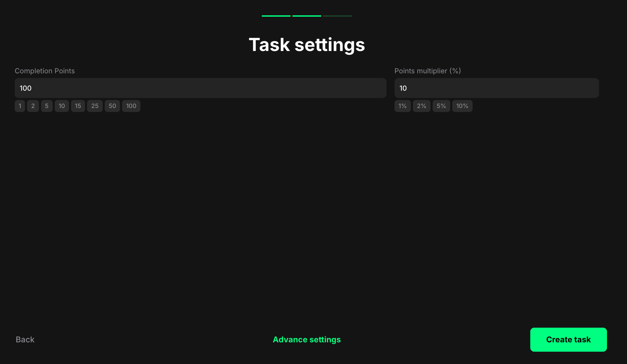627x364 pixels.
Task: Click the third dimmed progress step bar
Action: tap(338, 16)
